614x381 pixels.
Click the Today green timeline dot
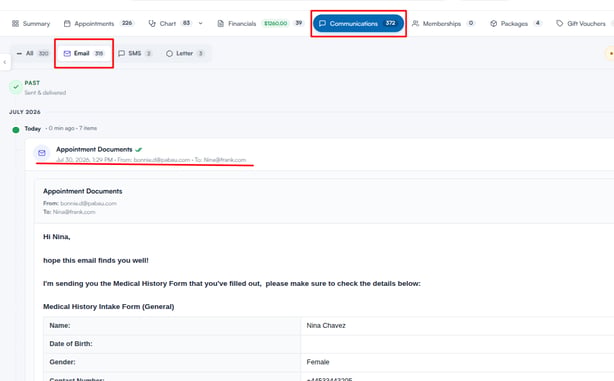coord(16,130)
